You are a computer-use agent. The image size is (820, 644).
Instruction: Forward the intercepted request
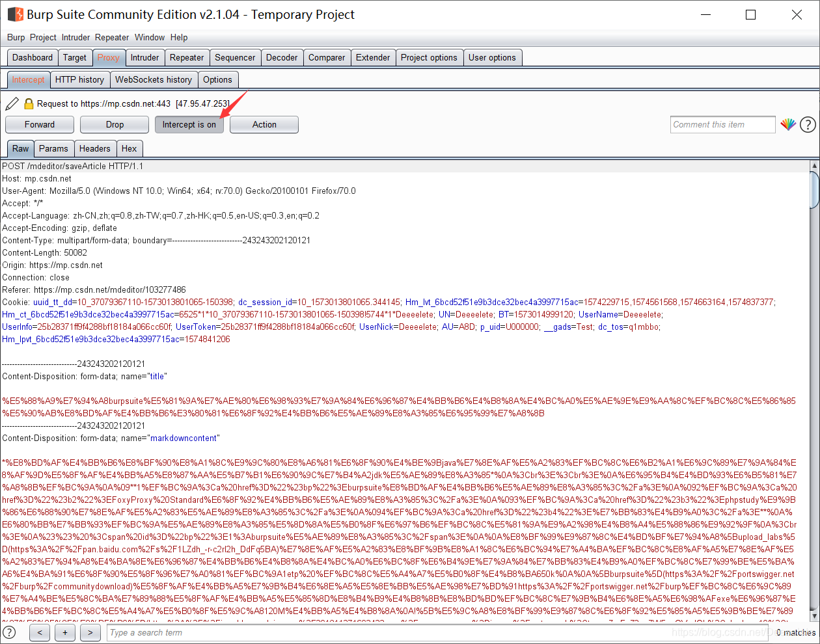click(40, 124)
